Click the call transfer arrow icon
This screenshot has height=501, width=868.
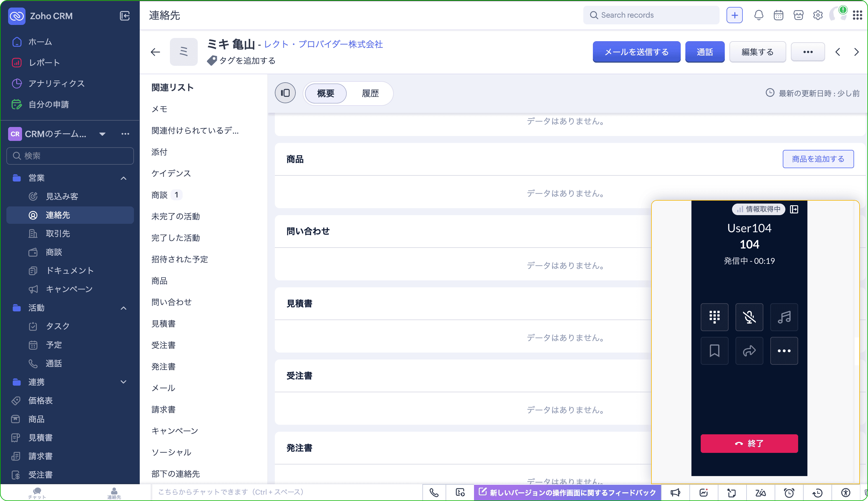tap(749, 351)
